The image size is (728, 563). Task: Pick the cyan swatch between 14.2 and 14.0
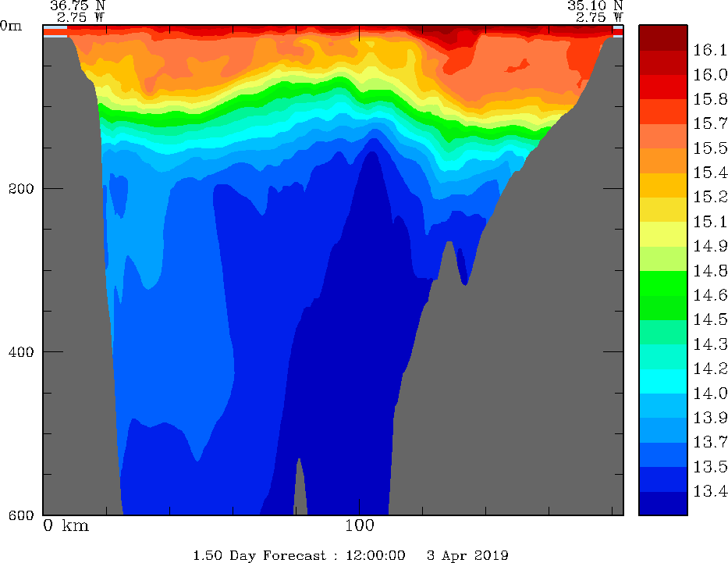663,381
